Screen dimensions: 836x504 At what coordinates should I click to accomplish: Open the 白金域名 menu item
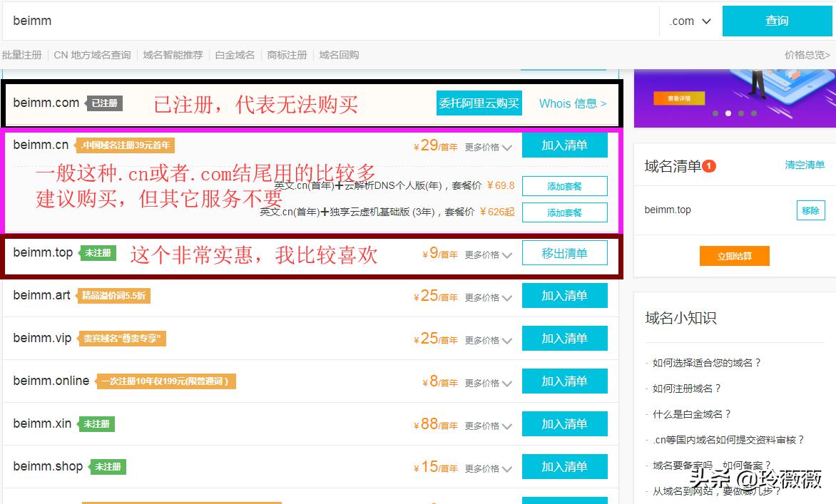(235, 55)
